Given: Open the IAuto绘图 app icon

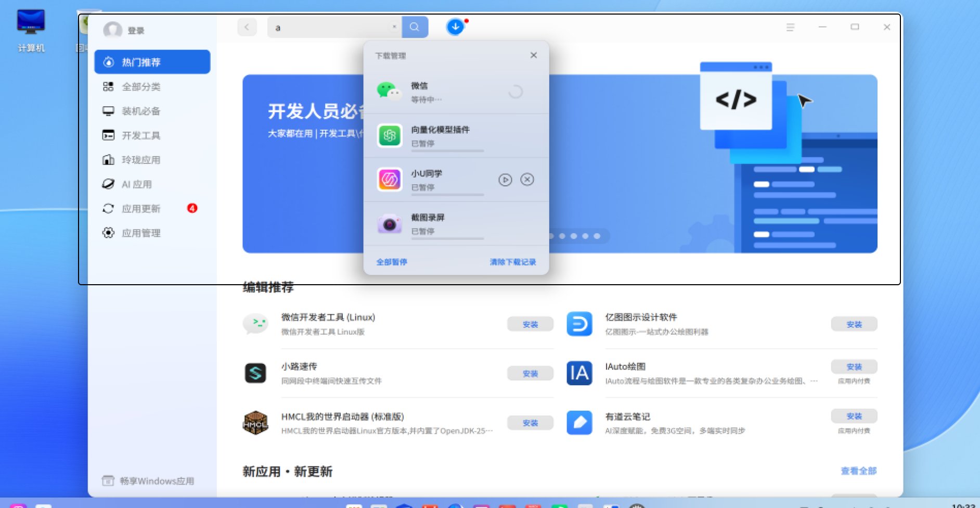Looking at the screenshot, I should 579,373.
